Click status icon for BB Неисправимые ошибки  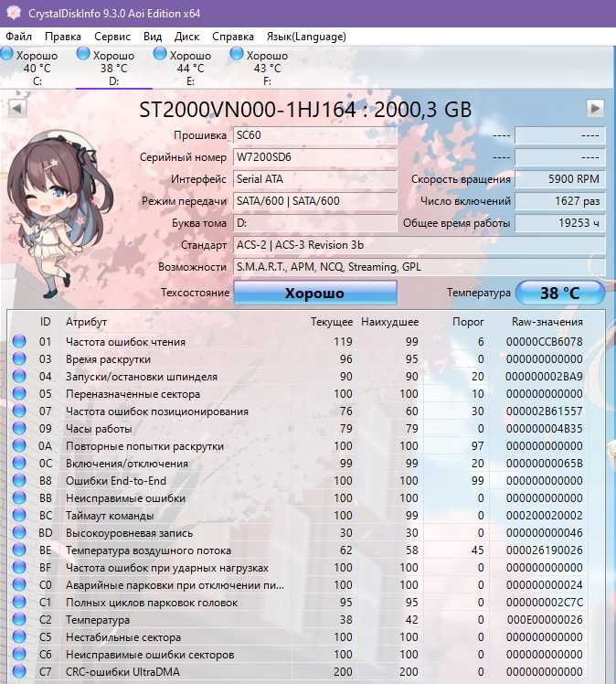click(x=19, y=497)
